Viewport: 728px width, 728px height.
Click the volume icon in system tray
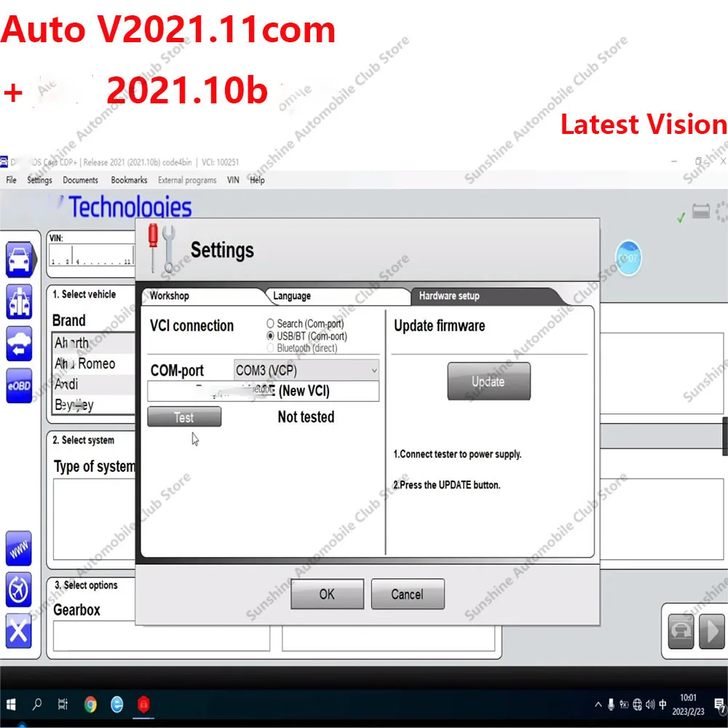[x=650, y=705]
